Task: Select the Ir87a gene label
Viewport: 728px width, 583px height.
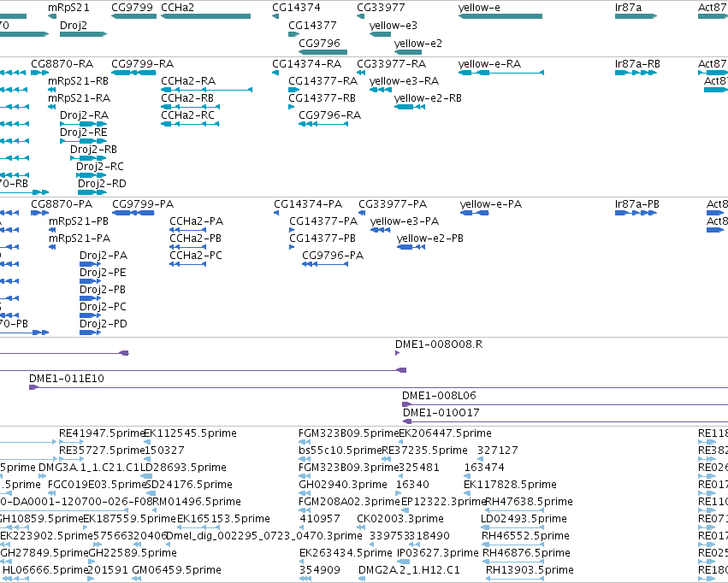Action: click(628, 8)
